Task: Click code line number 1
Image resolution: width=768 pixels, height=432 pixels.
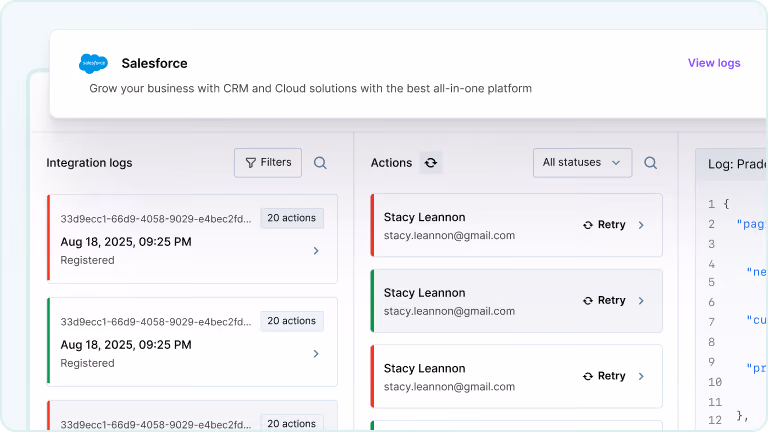Action: [x=711, y=204]
